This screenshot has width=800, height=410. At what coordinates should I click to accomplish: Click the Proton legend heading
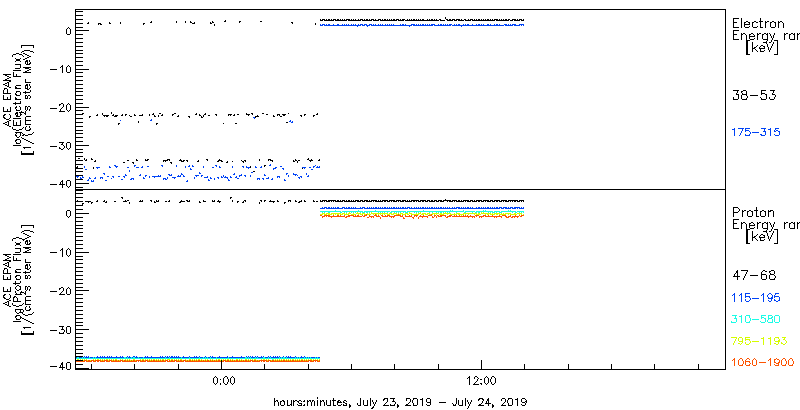click(x=753, y=213)
